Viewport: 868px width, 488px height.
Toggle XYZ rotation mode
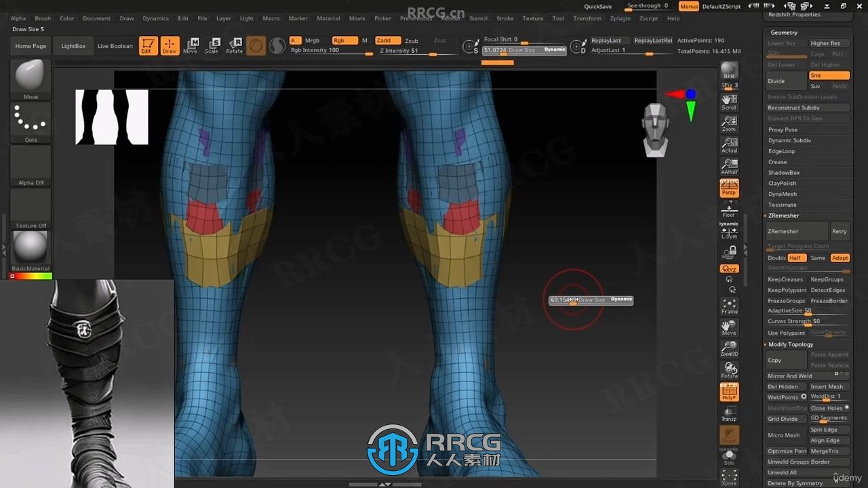point(729,268)
